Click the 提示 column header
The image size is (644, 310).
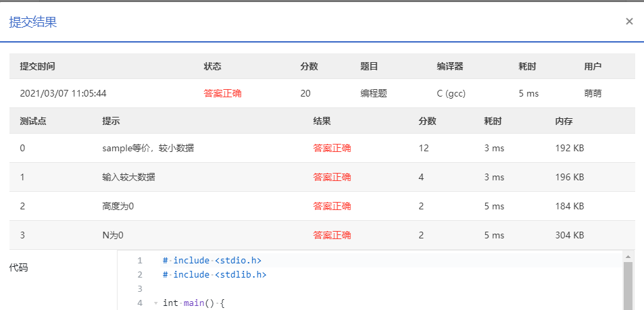111,121
